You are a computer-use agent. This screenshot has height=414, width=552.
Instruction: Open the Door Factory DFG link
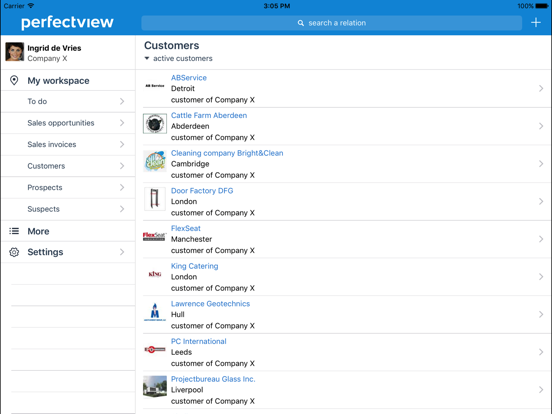[x=202, y=191]
